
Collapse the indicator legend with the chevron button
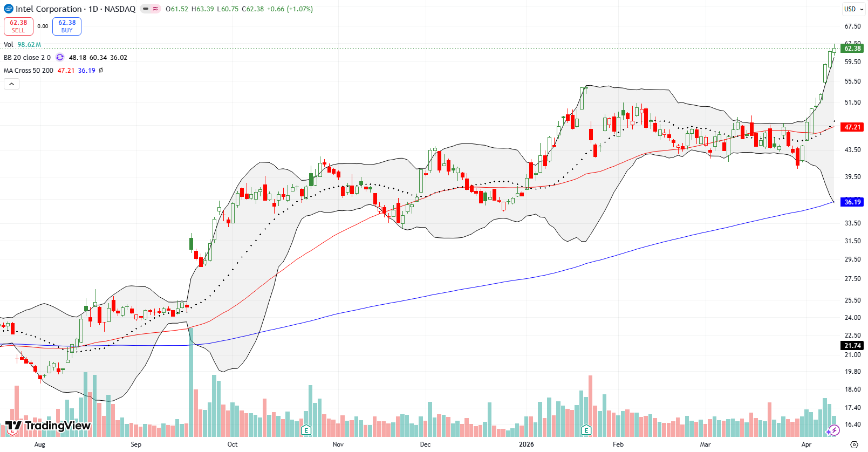(11, 84)
